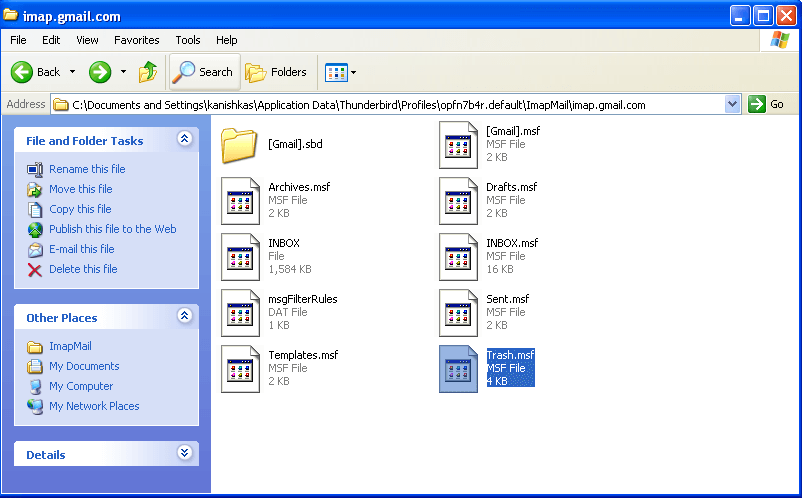This screenshot has width=802, height=498.
Task: Open ImapMail in Other Places
Action: point(70,346)
